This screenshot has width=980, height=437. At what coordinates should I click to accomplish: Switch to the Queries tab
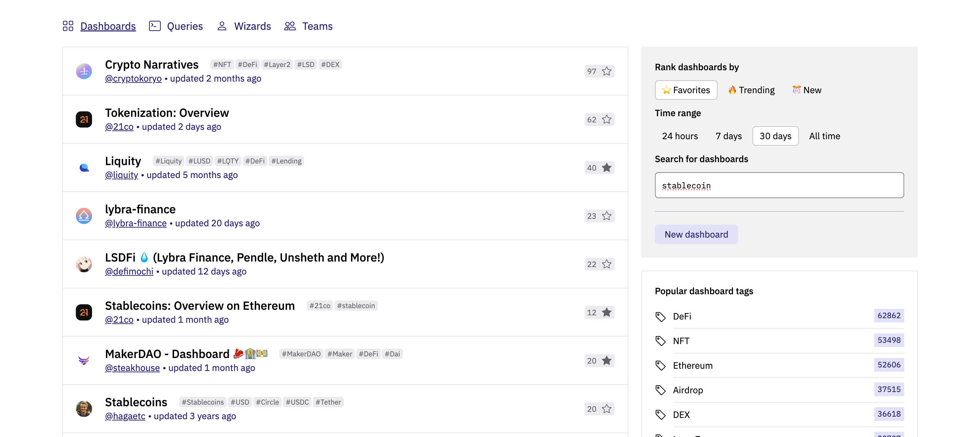pos(185,26)
